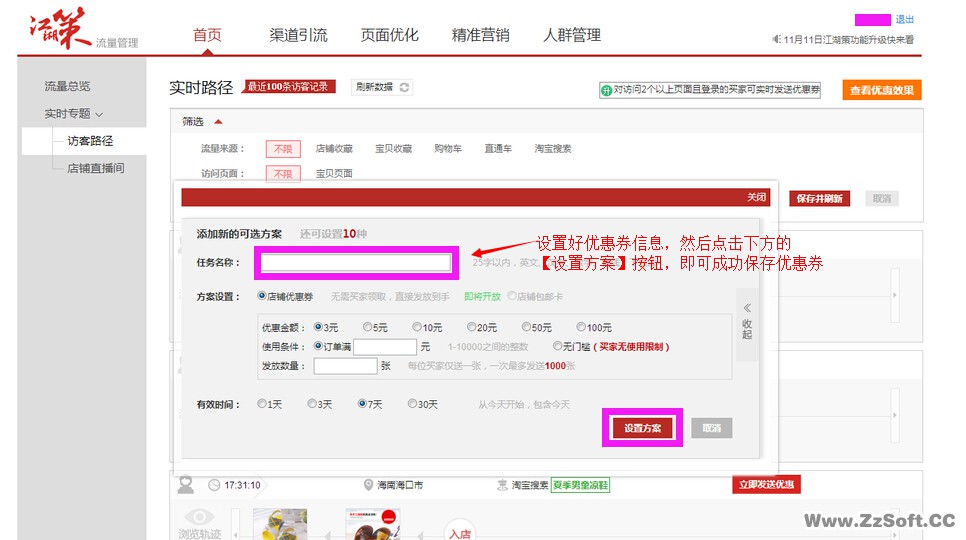Screen dimensions: 966x540
Task: Close the dialog via 关闭
Action: pyautogui.click(x=757, y=197)
